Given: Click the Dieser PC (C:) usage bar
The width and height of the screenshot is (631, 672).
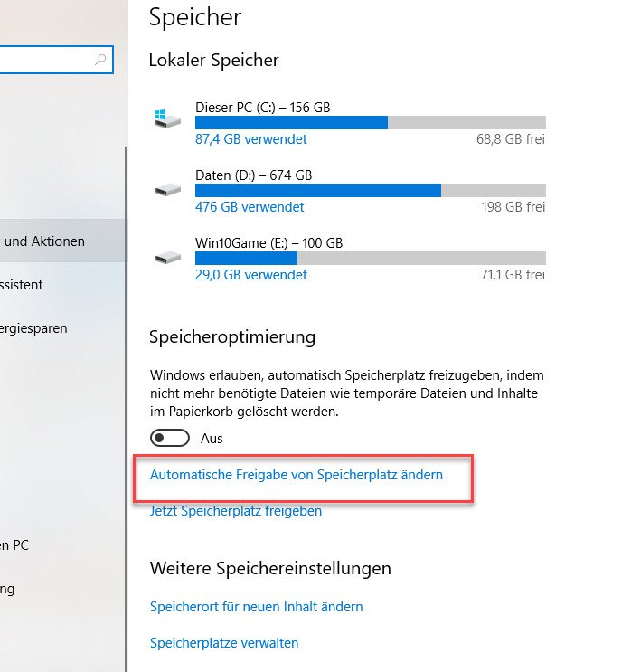Looking at the screenshot, I should pyautogui.click(x=370, y=122).
